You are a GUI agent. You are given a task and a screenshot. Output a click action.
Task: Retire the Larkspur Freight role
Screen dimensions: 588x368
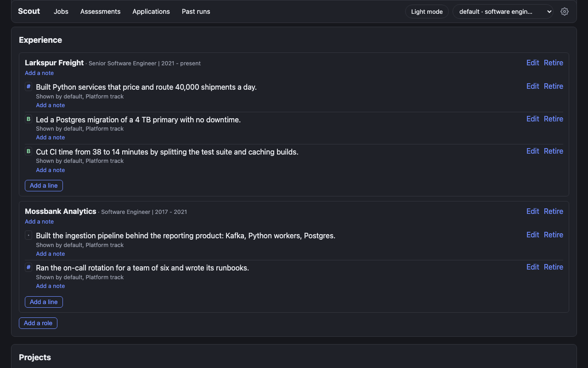pyautogui.click(x=554, y=63)
